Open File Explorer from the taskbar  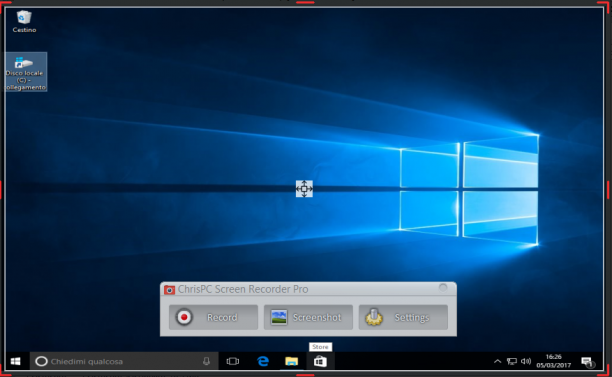[x=292, y=361]
